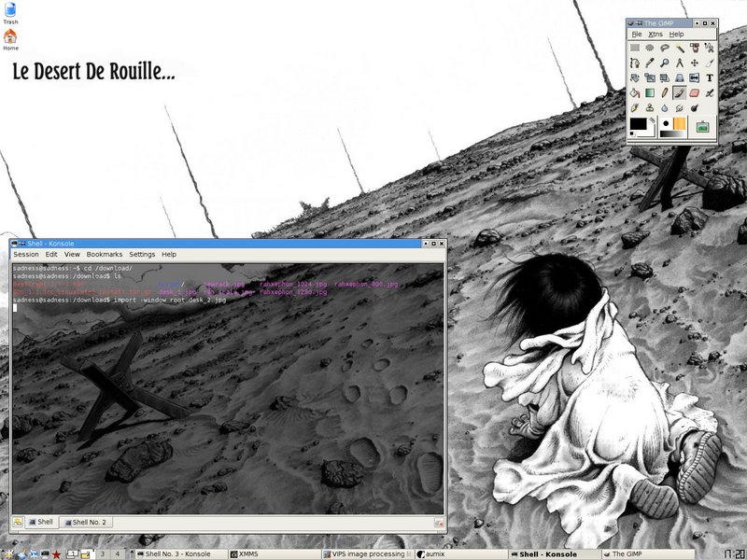
Task: Pick the Flip tool in GIMP
Action: pyautogui.click(x=695, y=78)
